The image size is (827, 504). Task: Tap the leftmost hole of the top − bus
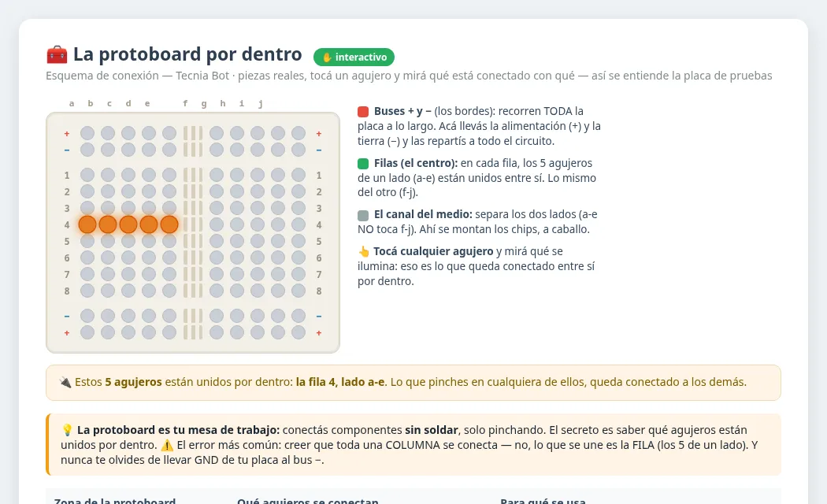[87, 150]
